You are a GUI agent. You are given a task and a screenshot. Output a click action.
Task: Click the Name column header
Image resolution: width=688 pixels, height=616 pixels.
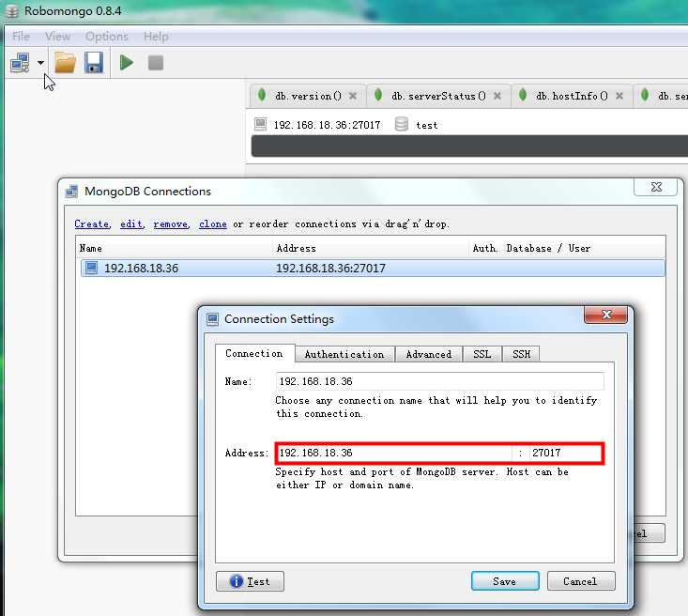tap(174, 248)
